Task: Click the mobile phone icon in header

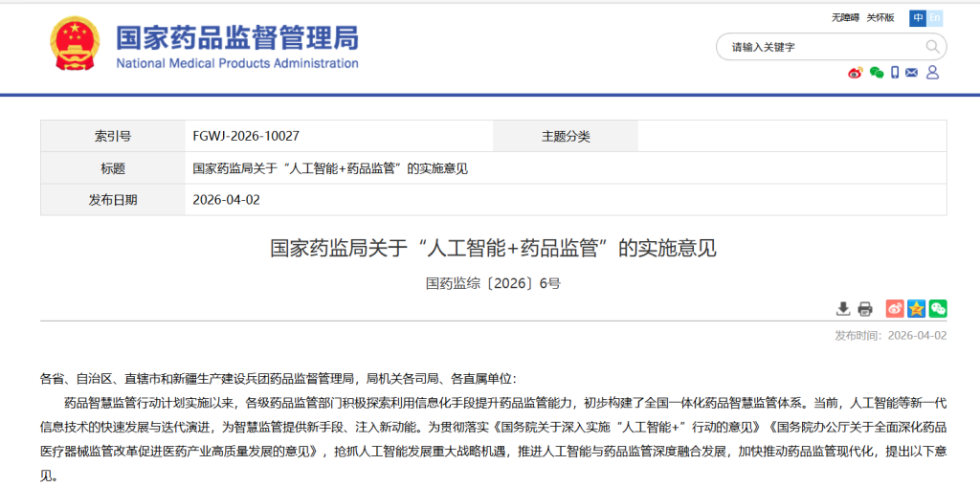Action: (x=895, y=73)
